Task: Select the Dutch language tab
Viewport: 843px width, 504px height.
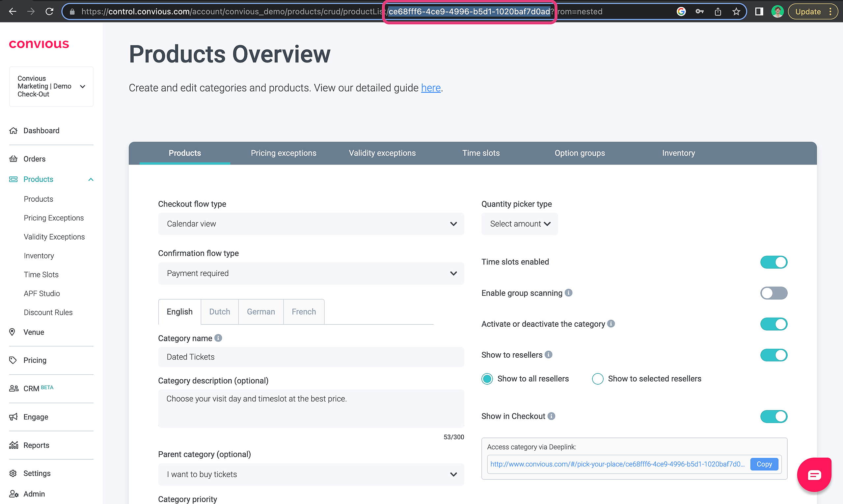Action: pyautogui.click(x=220, y=312)
